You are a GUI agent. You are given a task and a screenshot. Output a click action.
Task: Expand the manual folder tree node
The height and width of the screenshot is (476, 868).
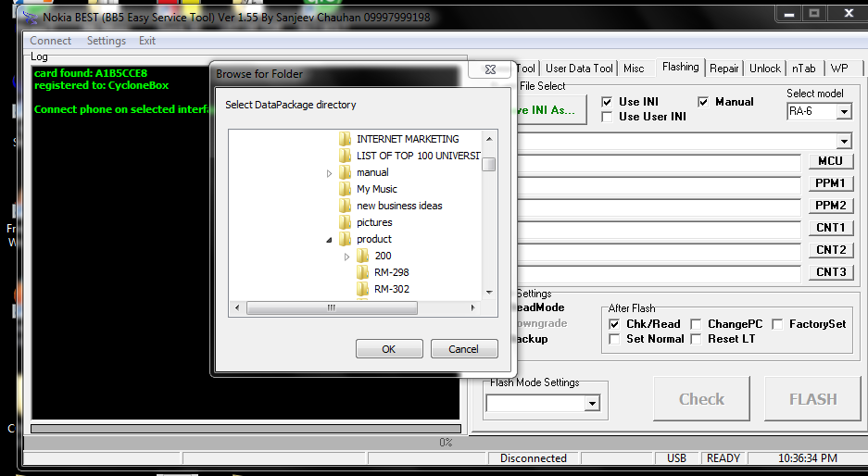[329, 173]
